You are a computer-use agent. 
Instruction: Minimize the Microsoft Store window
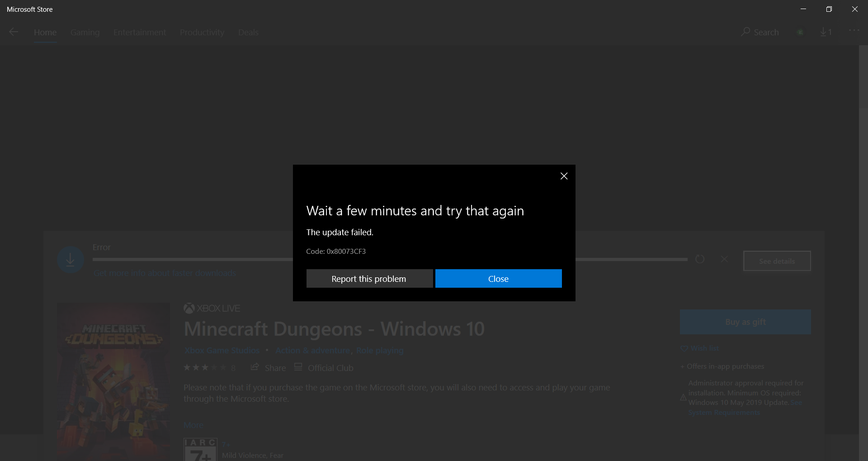803,9
